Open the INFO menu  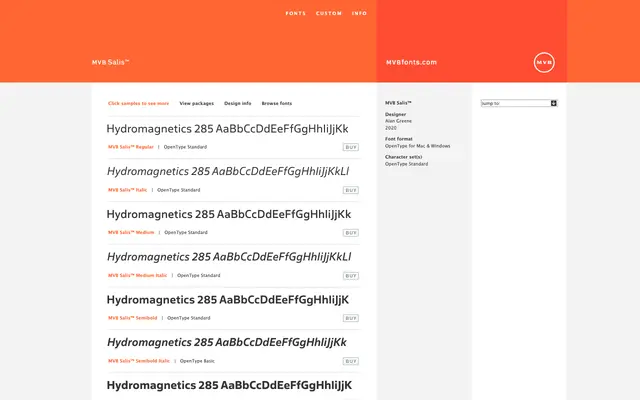tap(359, 13)
